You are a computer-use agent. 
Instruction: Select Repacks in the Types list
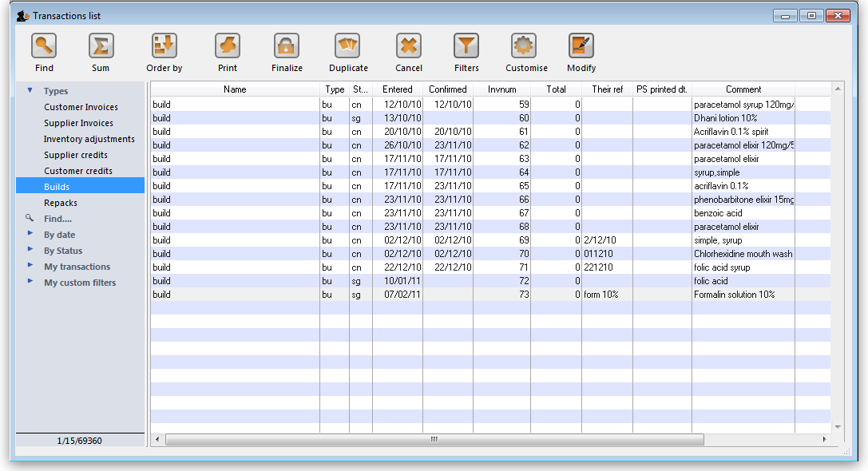coord(61,203)
